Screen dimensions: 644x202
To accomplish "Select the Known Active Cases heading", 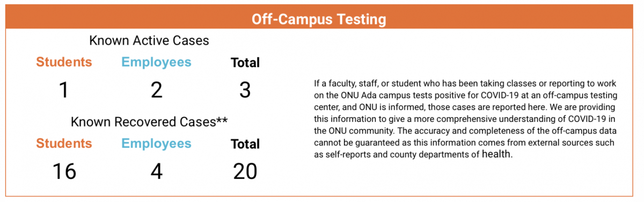I will coord(149,41).
